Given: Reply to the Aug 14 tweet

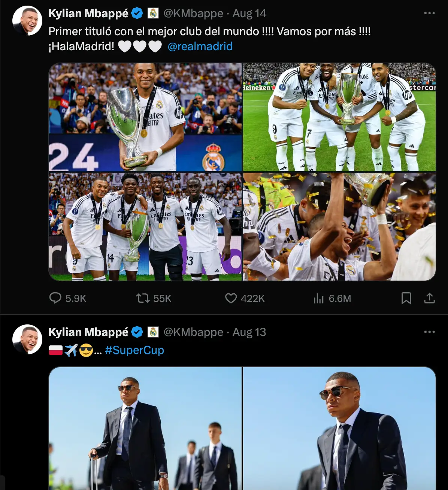Looking at the screenshot, I should (x=55, y=298).
